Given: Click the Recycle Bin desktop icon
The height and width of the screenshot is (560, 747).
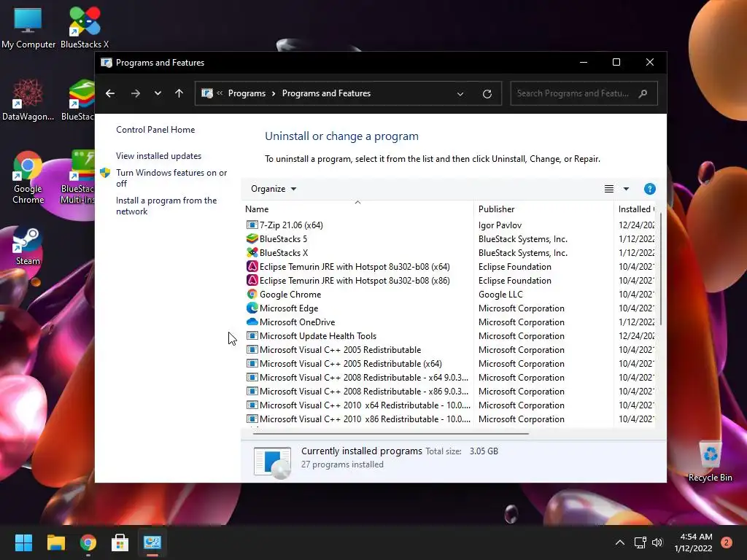Looking at the screenshot, I should 710,461.
